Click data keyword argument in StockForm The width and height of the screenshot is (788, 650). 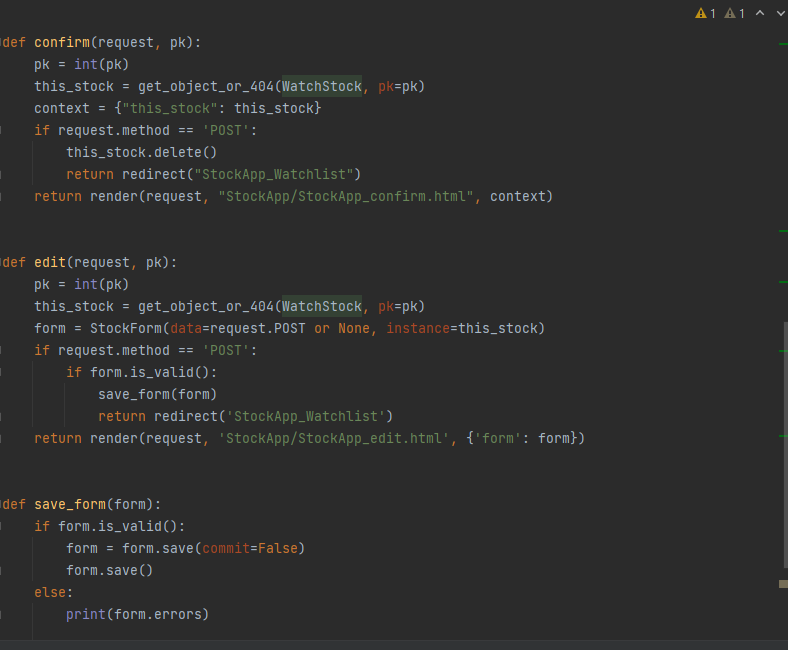pyautogui.click(x=186, y=328)
